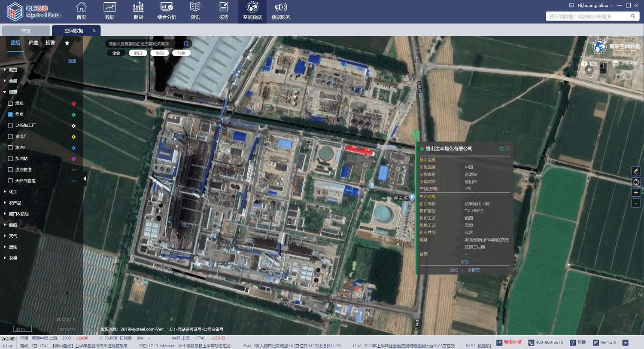Image resolution: width=644 pixels, height=349 pixels.
Task: Select the 港口 search filter pill
Action: coord(138,53)
